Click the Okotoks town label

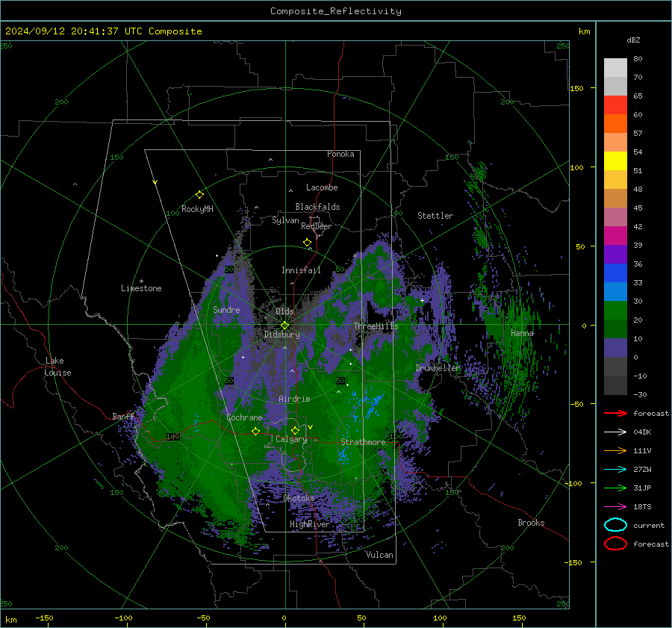(299, 498)
